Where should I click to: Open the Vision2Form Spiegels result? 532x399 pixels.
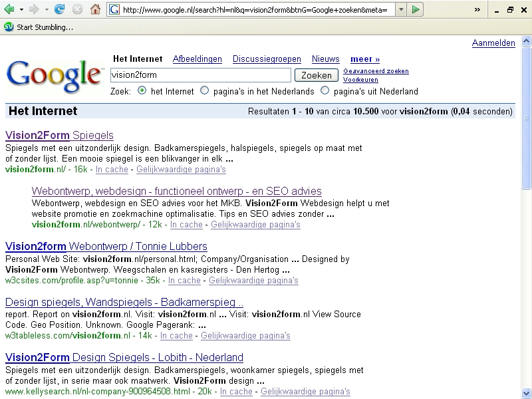tap(59, 136)
